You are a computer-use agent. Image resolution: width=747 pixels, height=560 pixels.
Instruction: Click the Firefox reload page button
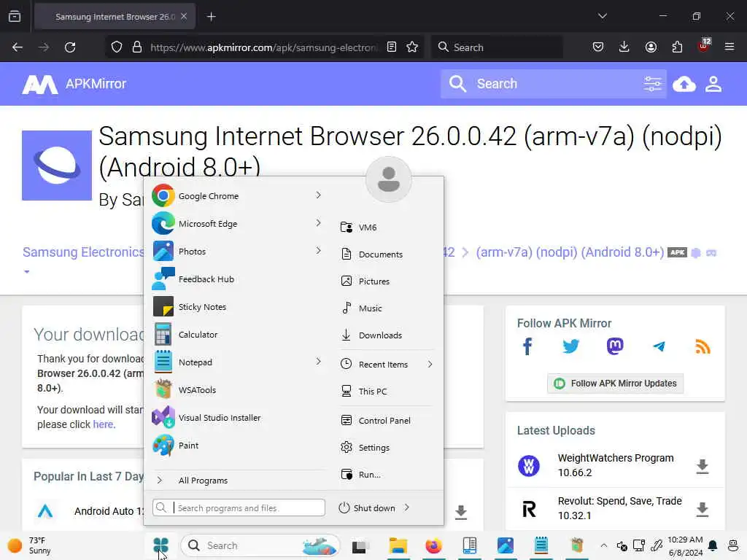(70, 47)
